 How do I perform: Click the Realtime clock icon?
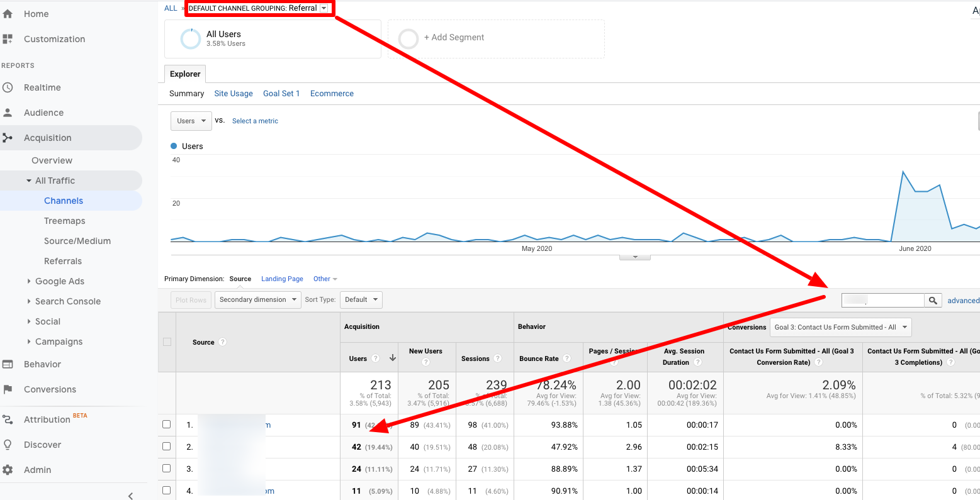pos(8,87)
